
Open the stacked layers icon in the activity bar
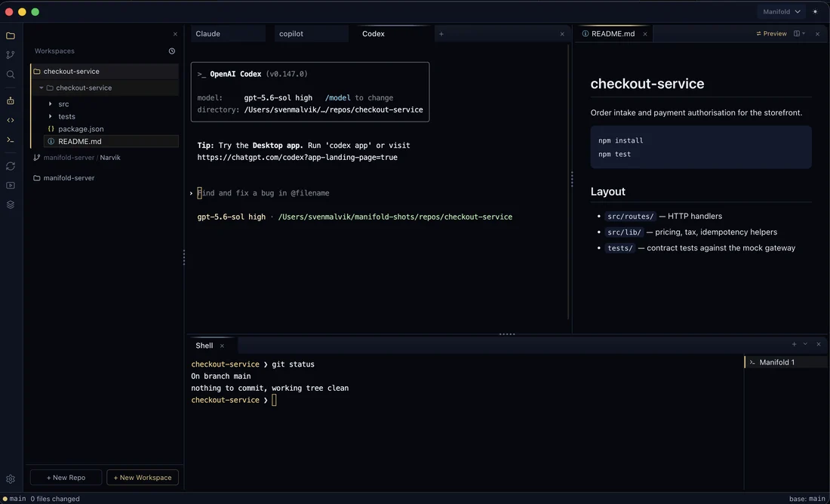pyautogui.click(x=10, y=205)
